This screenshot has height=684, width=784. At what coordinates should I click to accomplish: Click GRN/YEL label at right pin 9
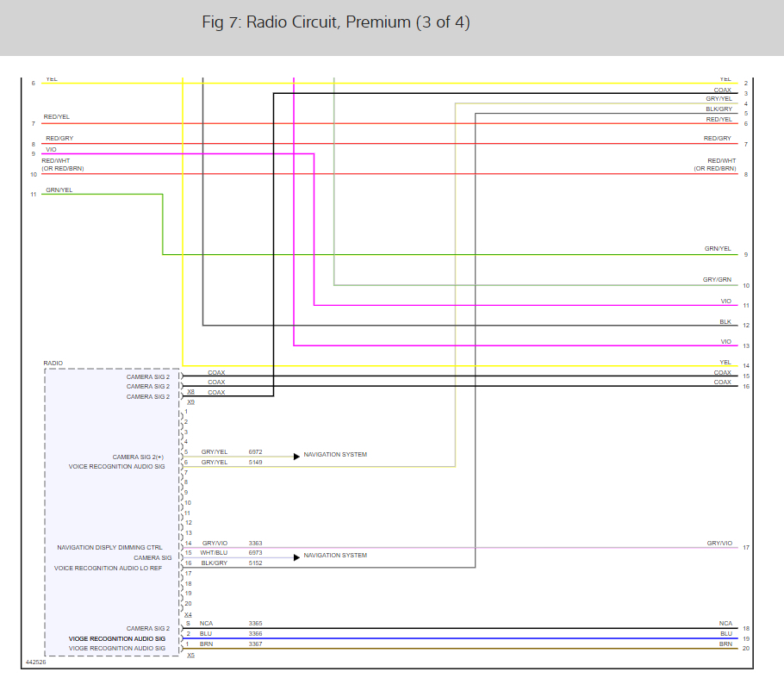pyautogui.click(x=718, y=248)
